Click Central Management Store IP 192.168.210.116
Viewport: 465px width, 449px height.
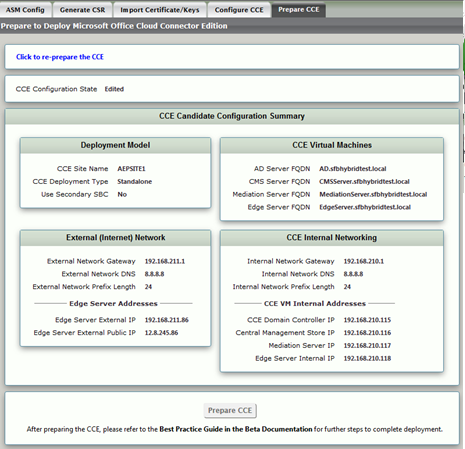pyautogui.click(x=367, y=333)
